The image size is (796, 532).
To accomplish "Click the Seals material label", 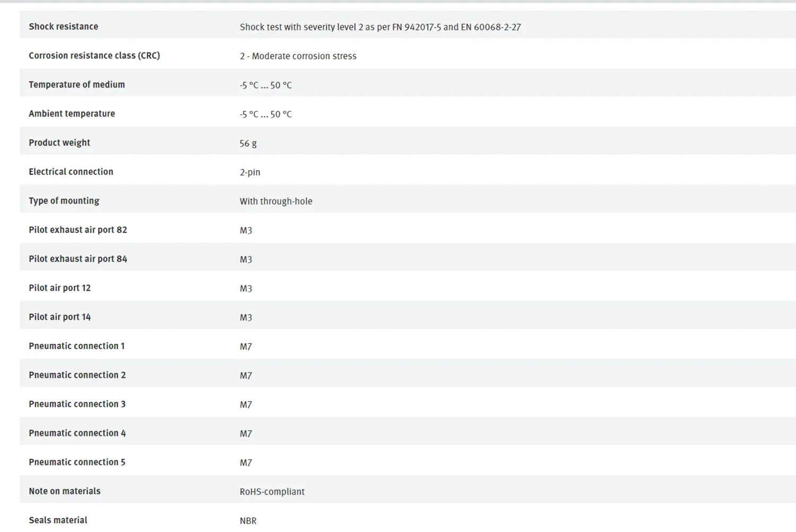I will tap(58, 520).
